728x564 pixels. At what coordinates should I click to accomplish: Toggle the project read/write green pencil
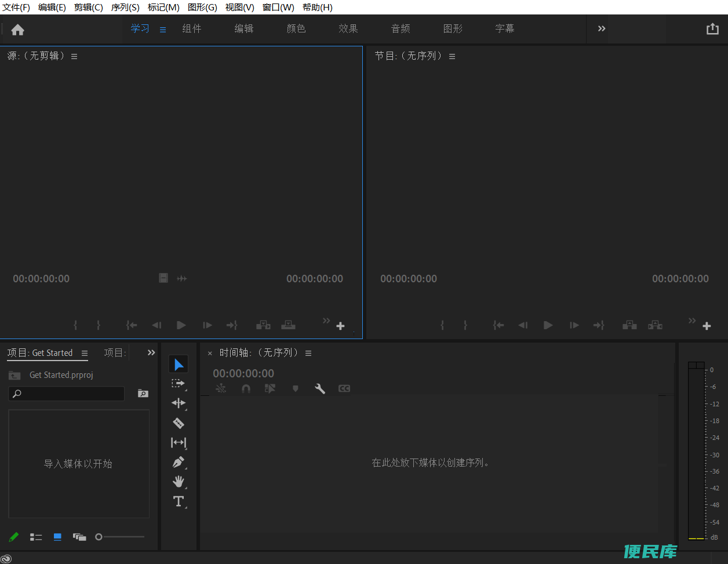click(14, 537)
